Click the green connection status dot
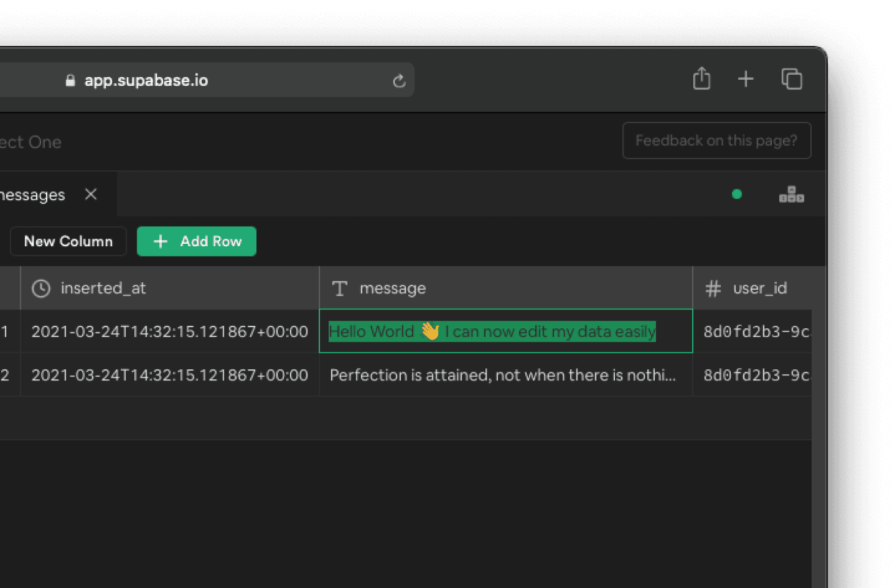 pyautogui.click(x=737, y=194)
